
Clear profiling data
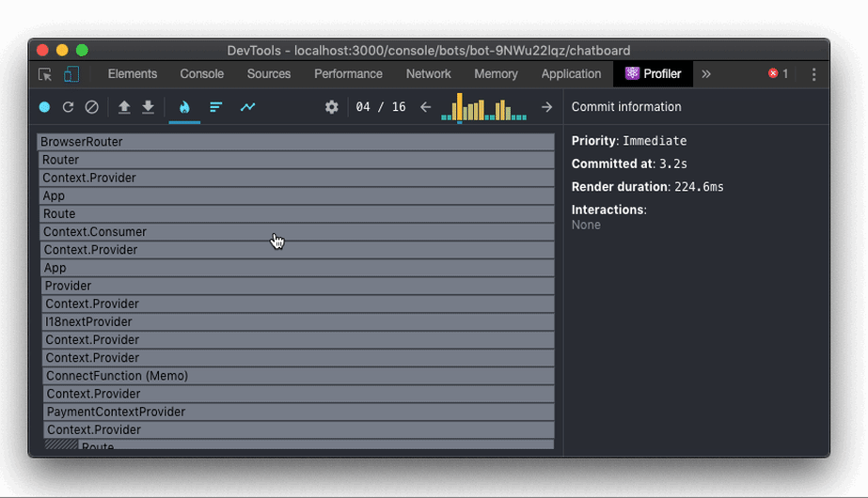tap(92, 107)
